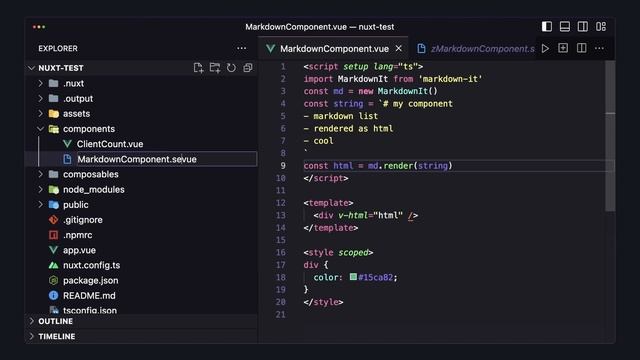Click the 'rendered as html' text on line 6

[353, 129]
